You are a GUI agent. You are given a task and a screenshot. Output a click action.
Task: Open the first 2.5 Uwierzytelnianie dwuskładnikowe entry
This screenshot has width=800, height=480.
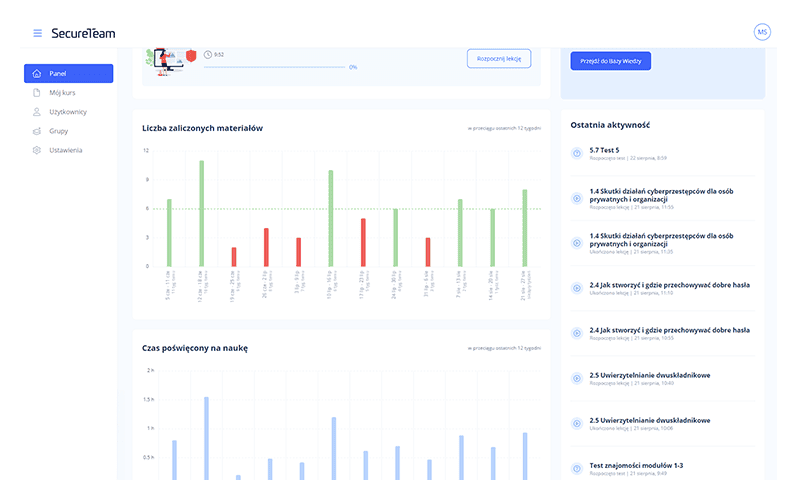coord(650,375)
